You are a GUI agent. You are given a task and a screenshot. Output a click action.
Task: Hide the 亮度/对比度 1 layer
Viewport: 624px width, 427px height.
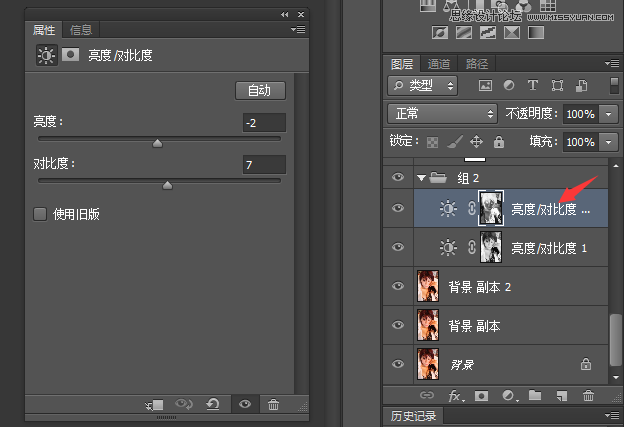tap(398, 247)
